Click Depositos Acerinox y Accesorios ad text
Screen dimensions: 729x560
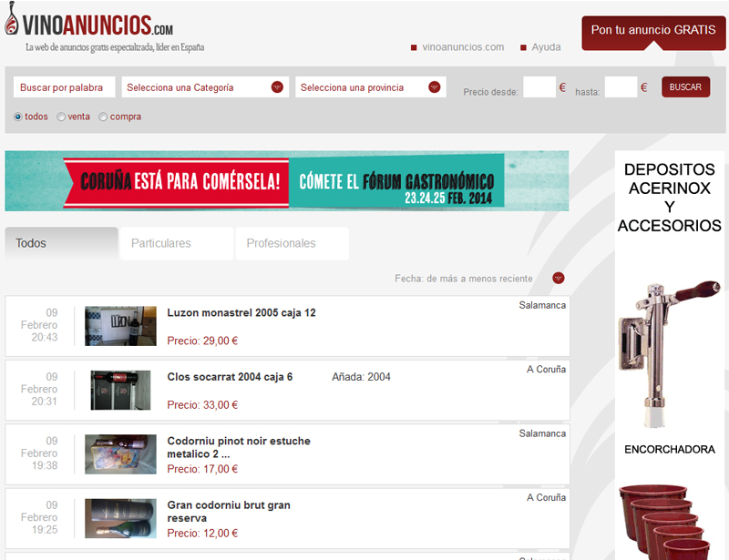(670, 198)
